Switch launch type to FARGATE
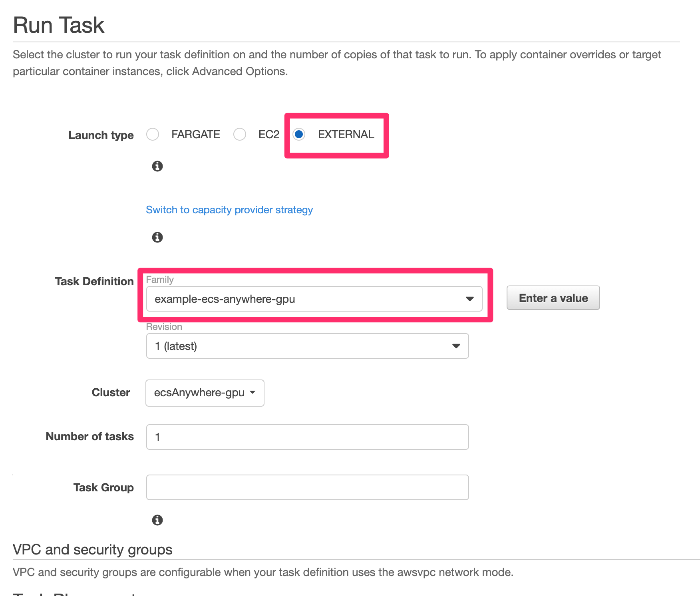 click(x=153, y=135)
